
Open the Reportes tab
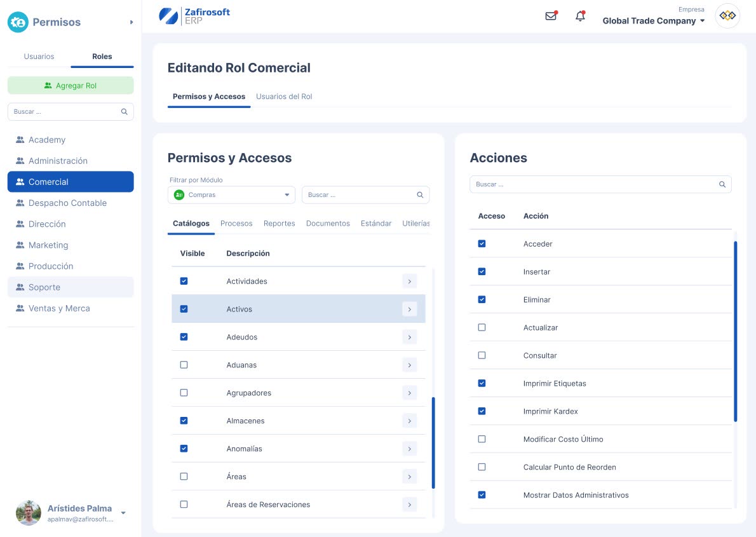279,224
